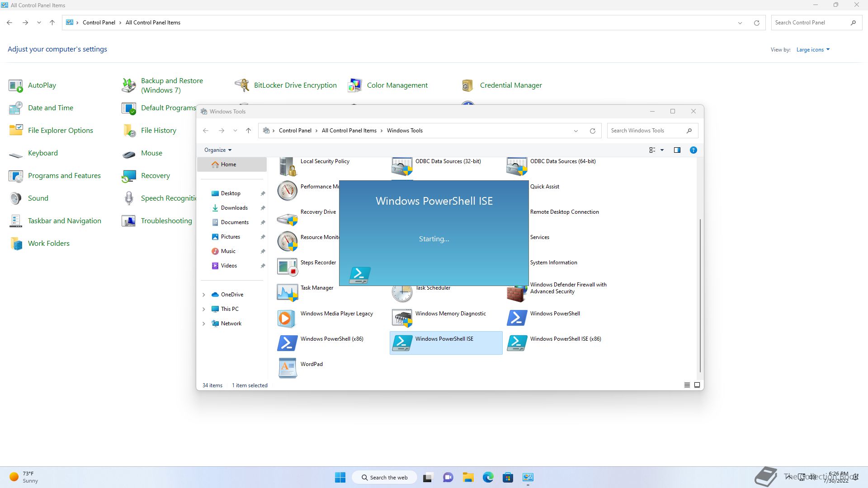
Task: Open Backup and Restore (Windows 7) icon
Action: (x=129, y=85)
